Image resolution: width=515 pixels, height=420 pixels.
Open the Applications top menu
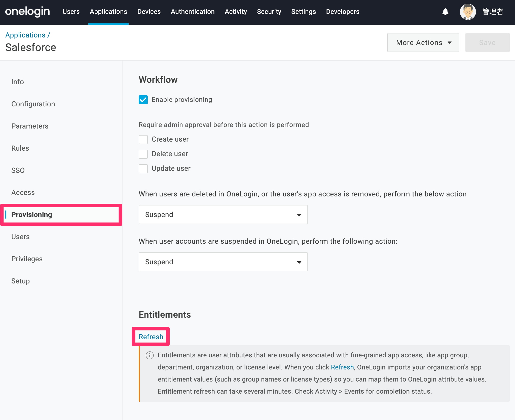(108, 12)
